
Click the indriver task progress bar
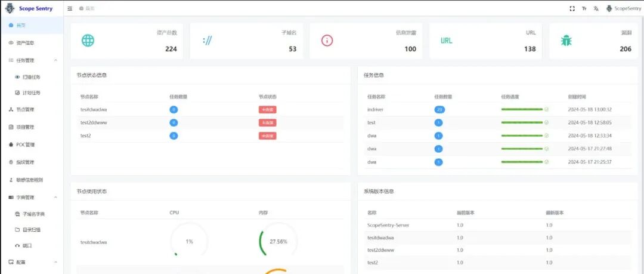[522, 109]
